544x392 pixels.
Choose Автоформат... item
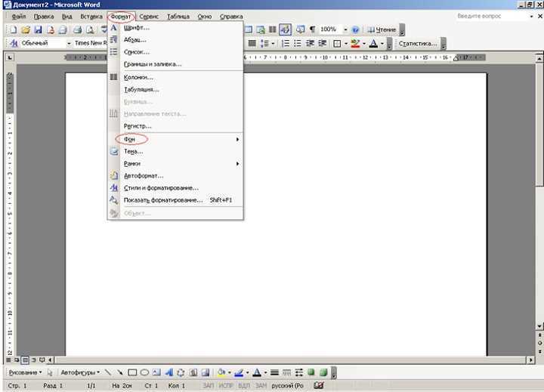tap(175, 175)
